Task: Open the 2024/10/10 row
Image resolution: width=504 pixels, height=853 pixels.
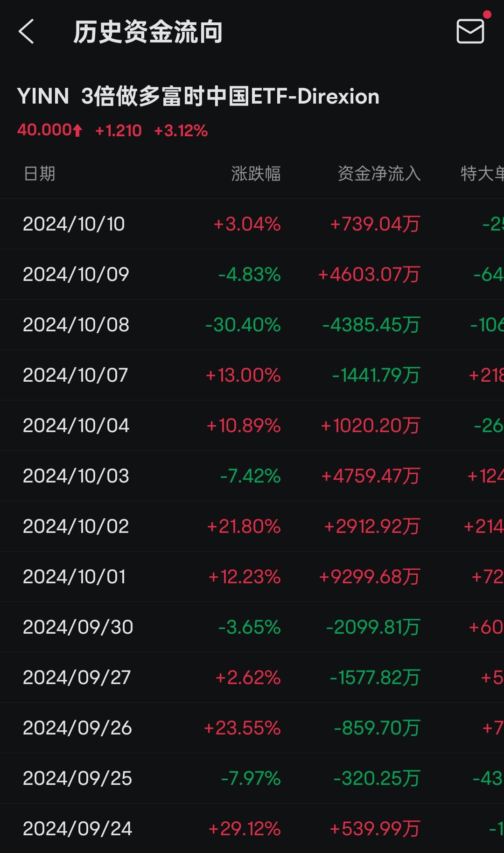Action: 252,224
